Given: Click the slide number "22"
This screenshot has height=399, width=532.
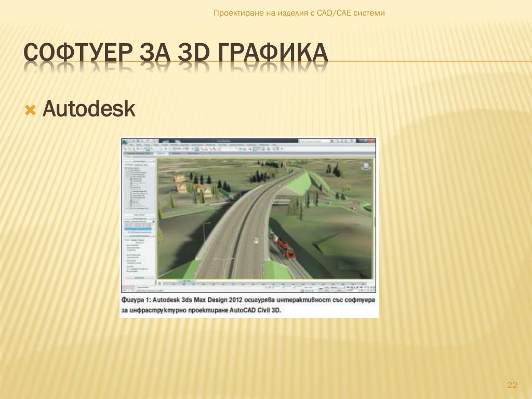Looking at the screenshot, I should tap(512, 385).
